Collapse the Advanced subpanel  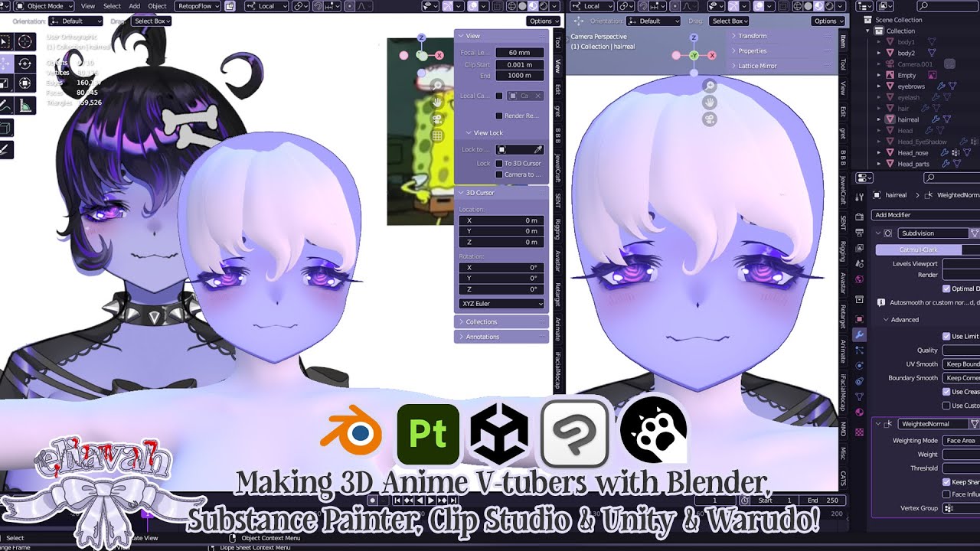pos(887,320)
